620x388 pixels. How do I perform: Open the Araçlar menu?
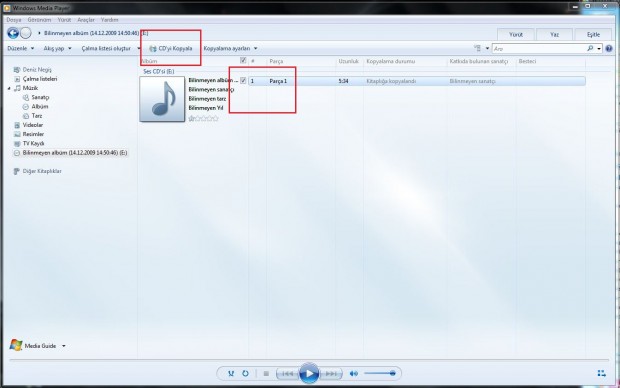(x=86, y=19)
